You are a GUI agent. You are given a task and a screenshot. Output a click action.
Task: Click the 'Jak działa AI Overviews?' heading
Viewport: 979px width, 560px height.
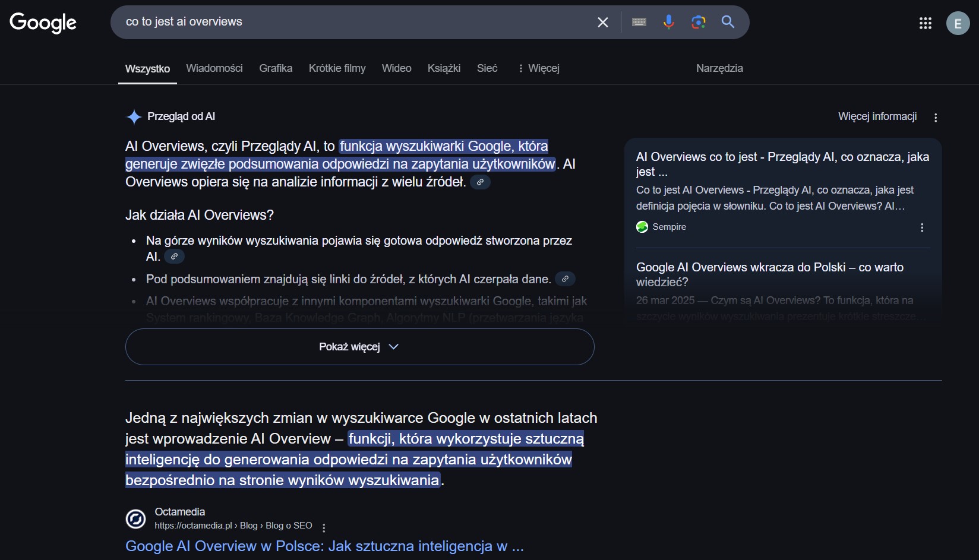200,215
